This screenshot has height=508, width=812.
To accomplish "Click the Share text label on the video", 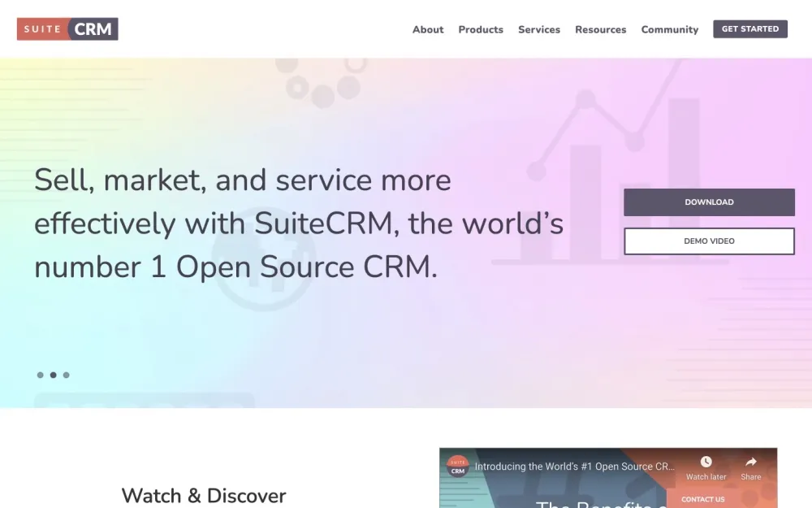I will coord(751,477).
